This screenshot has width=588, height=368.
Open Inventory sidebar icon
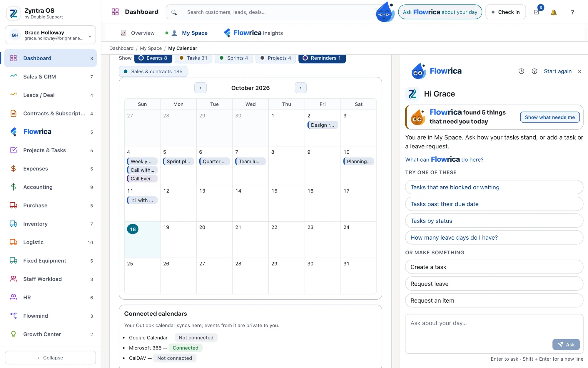pos(14,224)
